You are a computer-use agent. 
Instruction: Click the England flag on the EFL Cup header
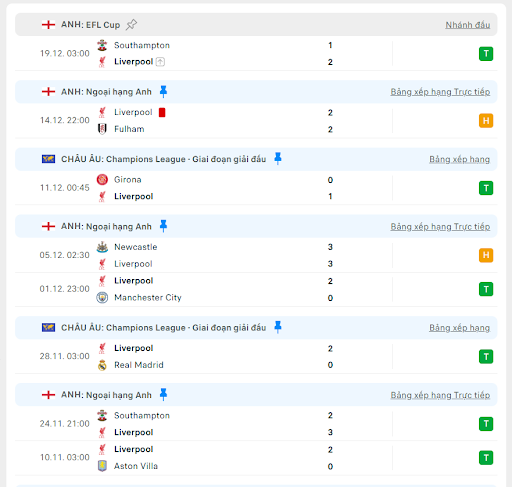[48, 25]
